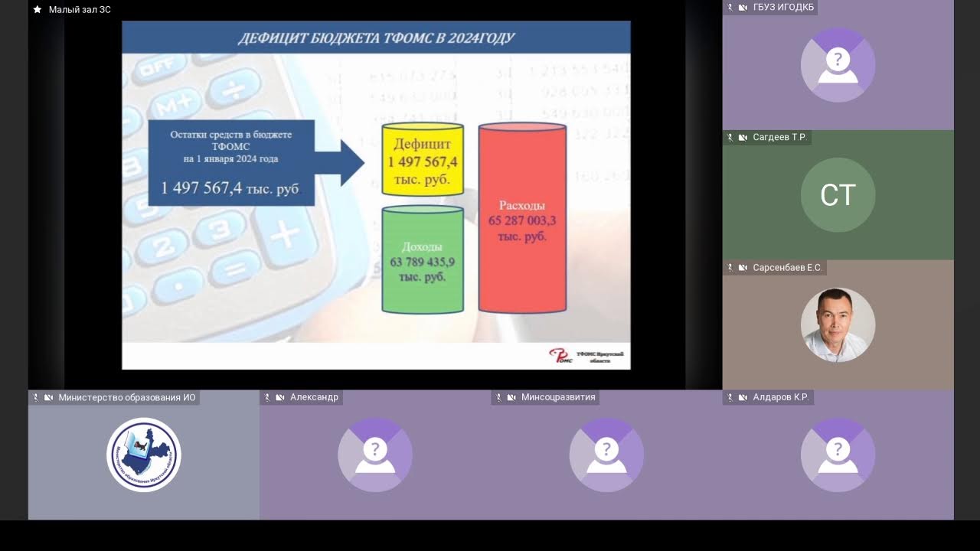
Task: Click muted microphone icon of Алдаров К.Р.
Action: [730, 398]
